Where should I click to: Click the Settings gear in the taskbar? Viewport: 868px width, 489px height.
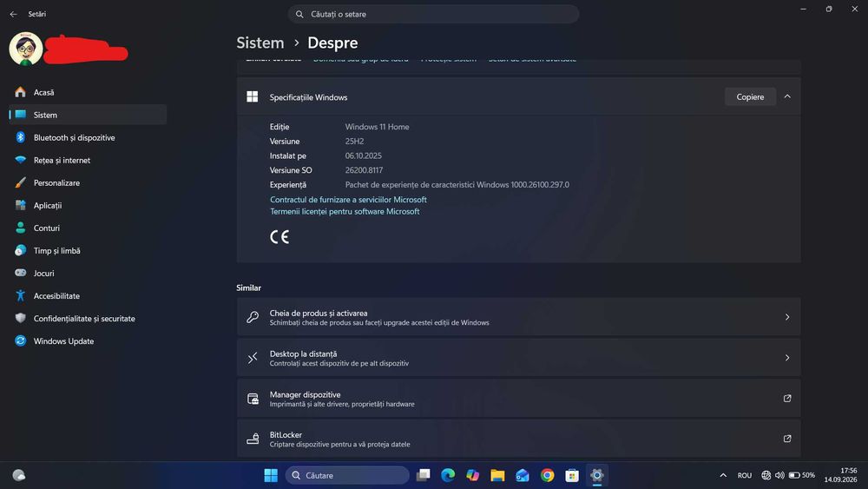[597, 475]
